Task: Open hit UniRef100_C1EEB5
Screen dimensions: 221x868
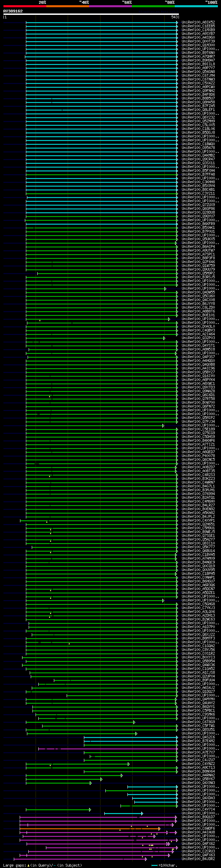Action: pos(198,26)
